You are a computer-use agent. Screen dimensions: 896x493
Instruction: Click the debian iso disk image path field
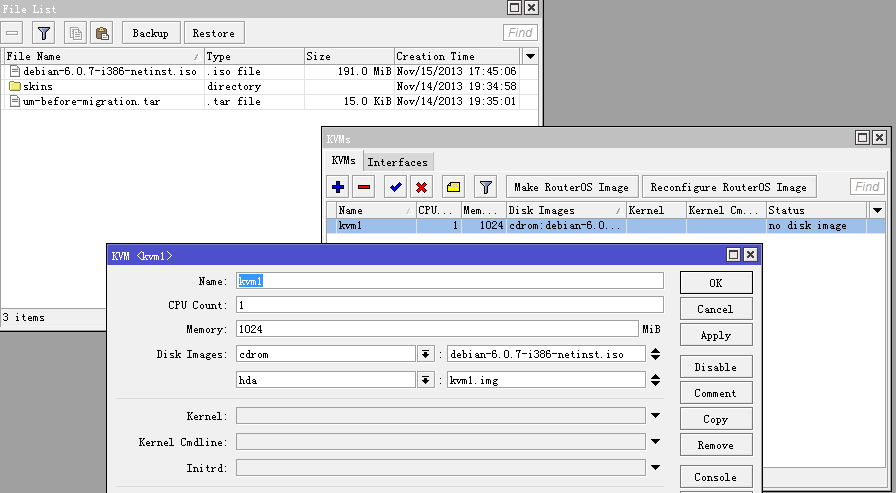tap(546, 354)
